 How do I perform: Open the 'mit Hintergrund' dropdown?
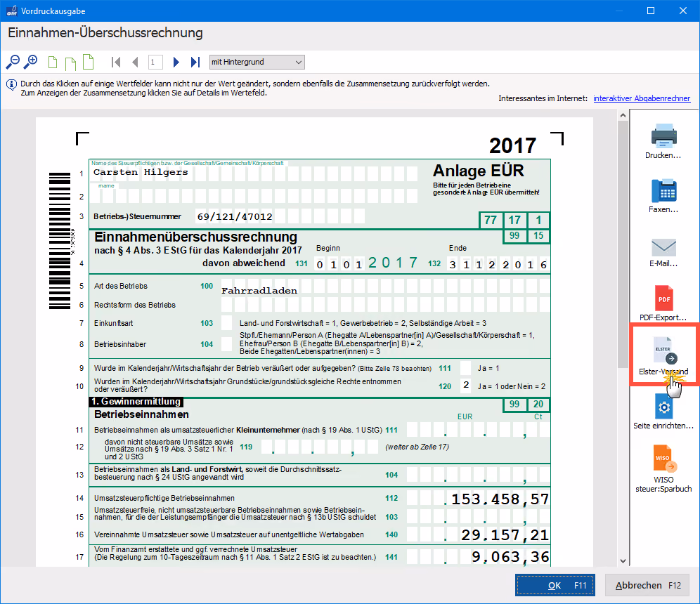point(257,62)
